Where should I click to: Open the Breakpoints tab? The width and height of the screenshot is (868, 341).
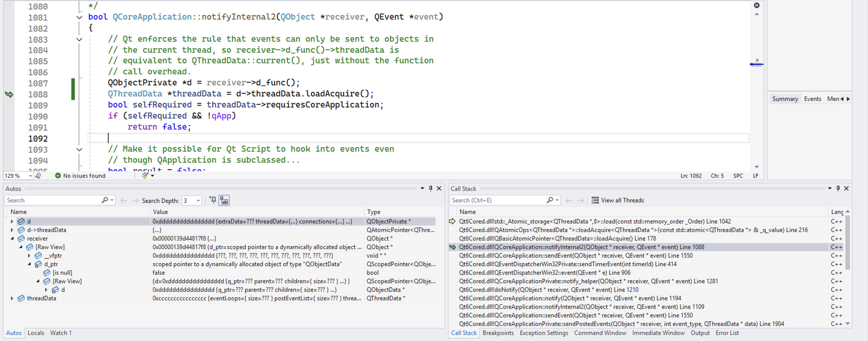click(x=498, y=333)
